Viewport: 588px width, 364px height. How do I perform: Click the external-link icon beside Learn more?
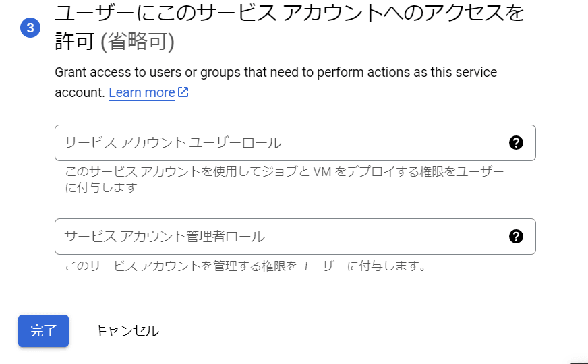(183, 92)
